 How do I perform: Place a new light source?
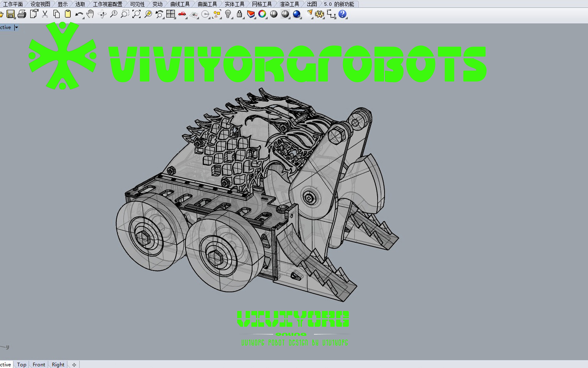click(228, 14)
